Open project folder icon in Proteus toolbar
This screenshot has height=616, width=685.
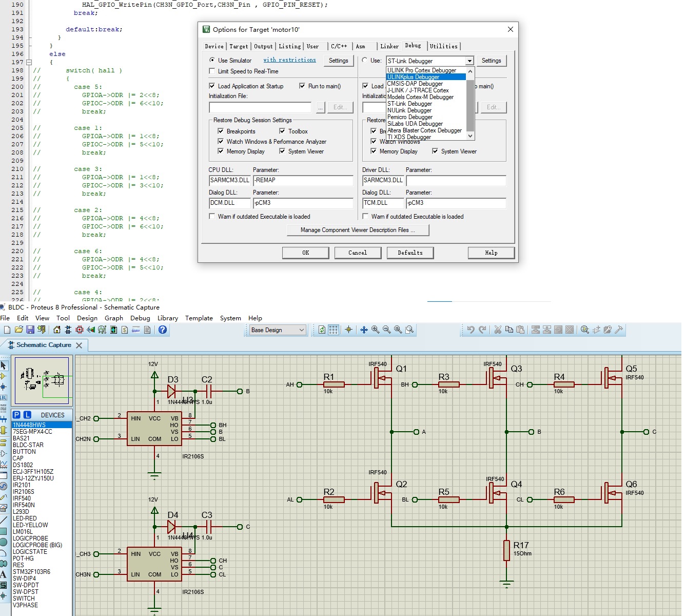tap(19, 330)
